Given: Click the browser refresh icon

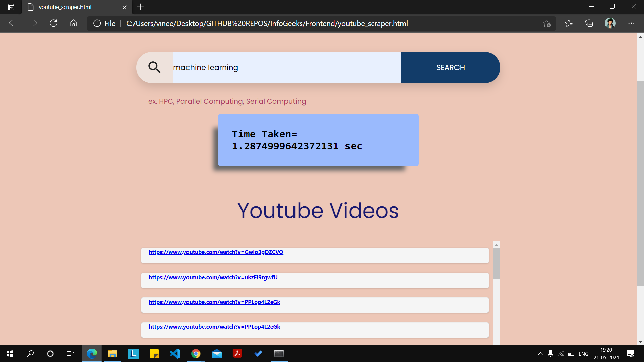Looking at the screenshot, I should click(x=53, y=23).
